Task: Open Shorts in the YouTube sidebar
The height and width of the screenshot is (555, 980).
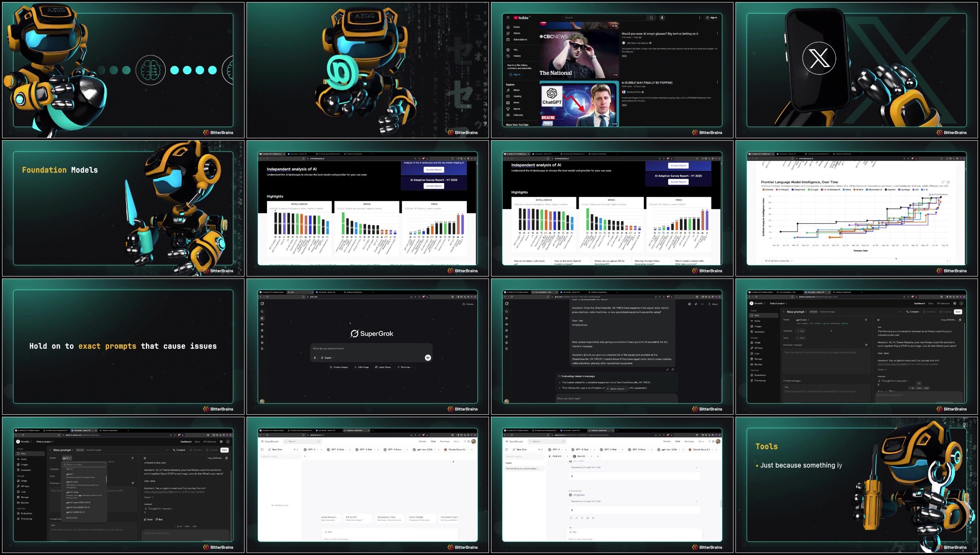Action: (514, 33)
